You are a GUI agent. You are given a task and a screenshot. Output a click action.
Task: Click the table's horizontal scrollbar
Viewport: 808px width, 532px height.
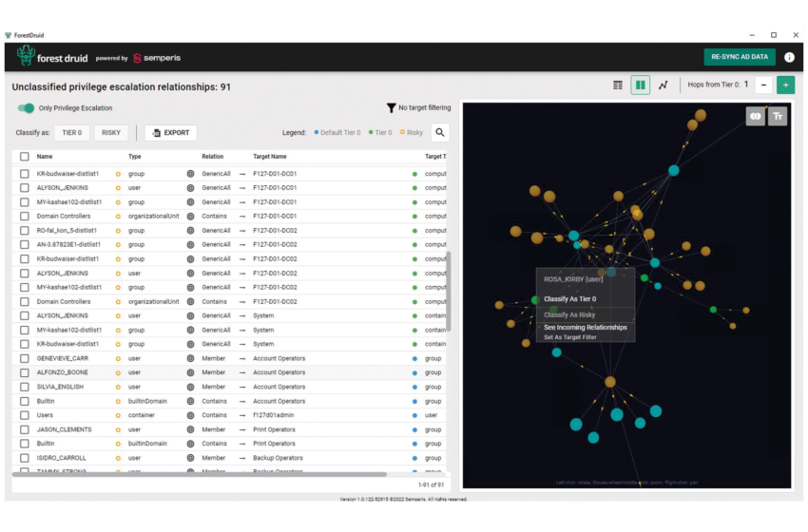pyautogui.click(x=200, y=474)
